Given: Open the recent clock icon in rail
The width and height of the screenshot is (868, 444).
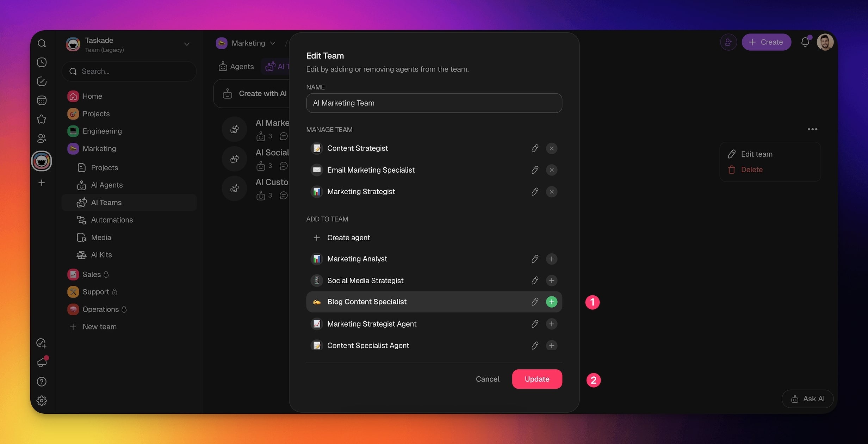Looking at the screenshot, I should tap(42, 62).
